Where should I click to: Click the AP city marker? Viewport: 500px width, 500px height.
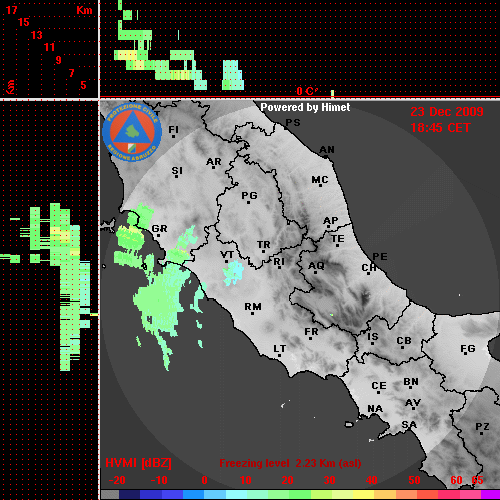pos(330,222)
